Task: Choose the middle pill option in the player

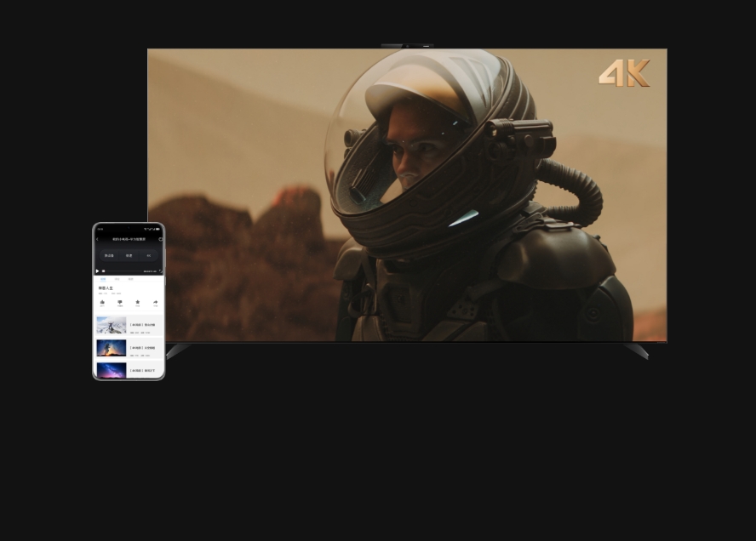Action: click(x=129, y=255)
